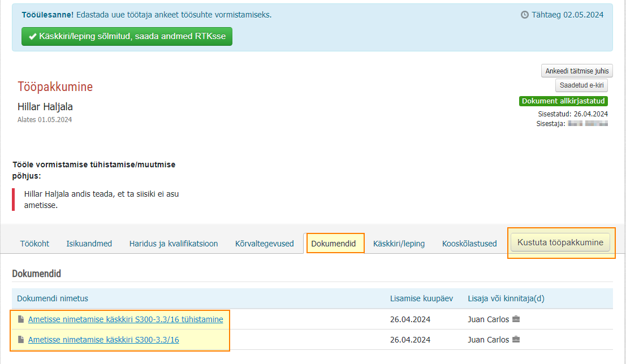This screenshot has height=364, width=626.
Task: Open Ankeedi täitmise juhis
Action: pyautogui.click(x=577, y=71)
